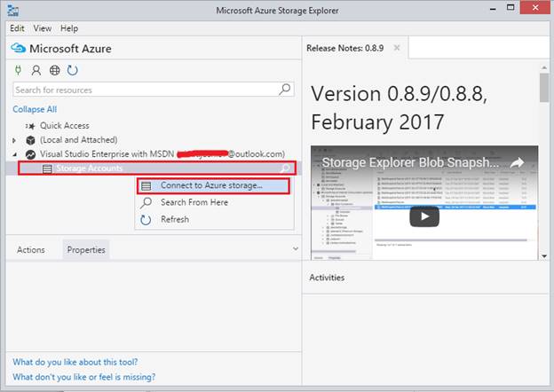Image resolution: width=554 pixels, height=392 pixels.
Task: Maximize the Storage Explorer window
Action: click(510, 7)
